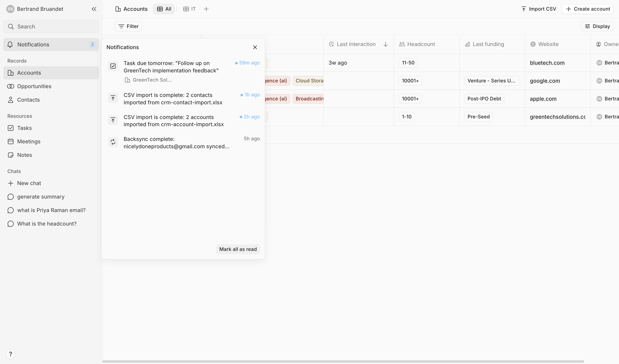Image resolution: width=619 pixels, height=364 pixels.
Task: Click the plus icon to add view
Action: [206, 9]
